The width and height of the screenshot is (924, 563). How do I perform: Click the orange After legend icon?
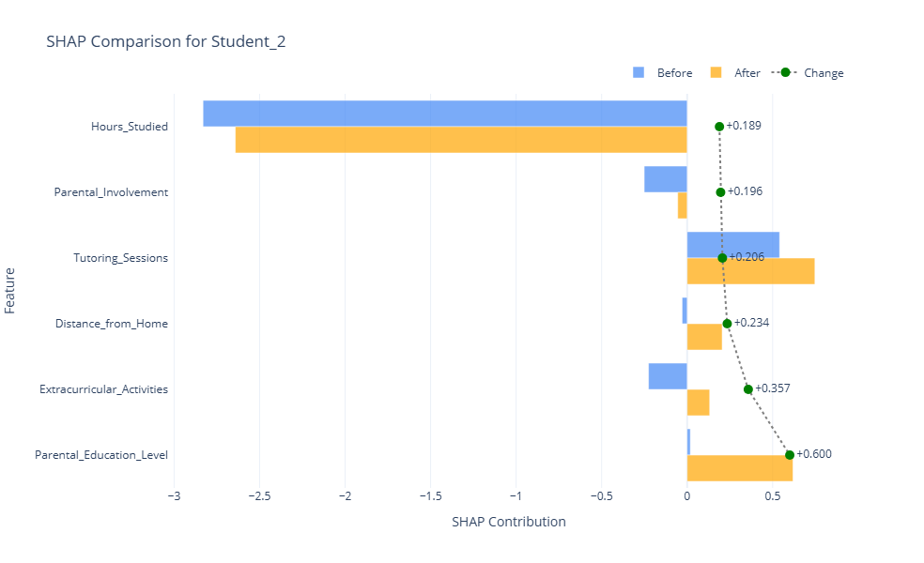(716, 73)
